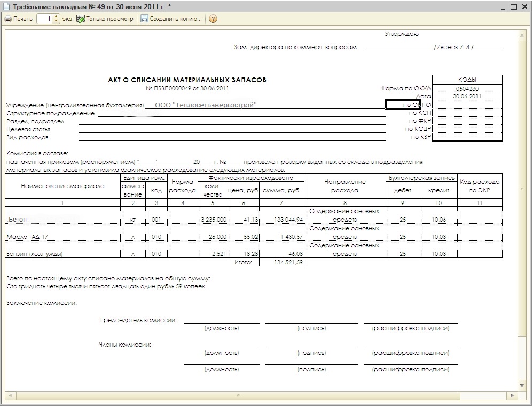532x406 pixels.
Task: Click the Структурное подразделение label
Action: [x=50, y=113]
